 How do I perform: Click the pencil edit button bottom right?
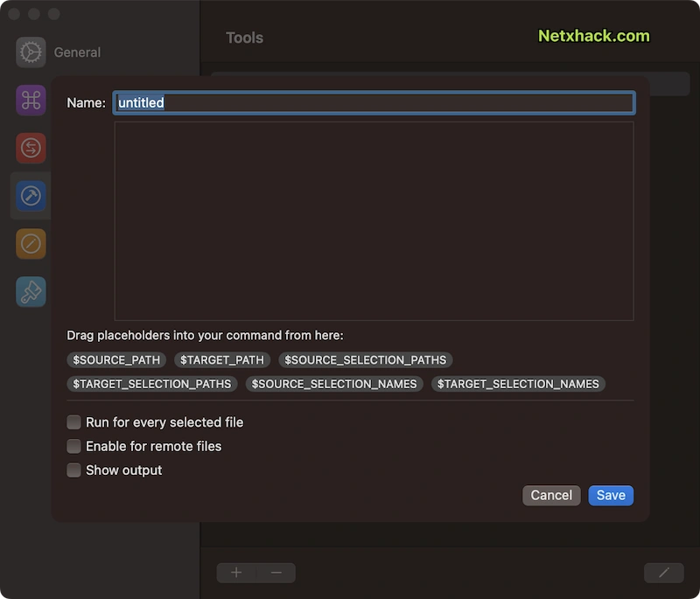coord(664,573)
